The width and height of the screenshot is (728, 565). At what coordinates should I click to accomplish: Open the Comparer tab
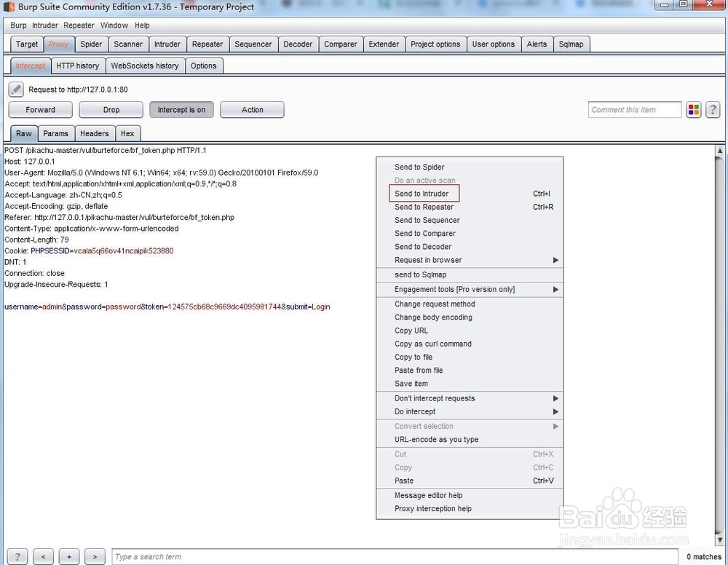click(x=341, y=44)
